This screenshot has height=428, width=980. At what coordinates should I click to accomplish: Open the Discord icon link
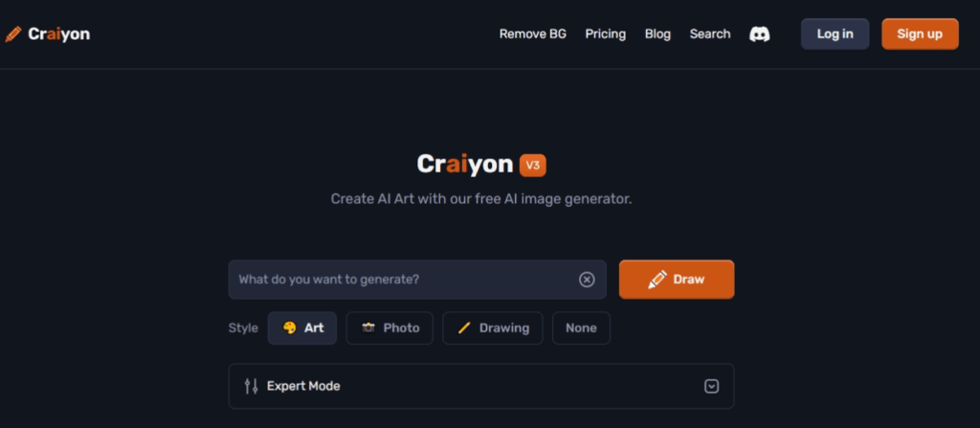(x=759, y=34)
